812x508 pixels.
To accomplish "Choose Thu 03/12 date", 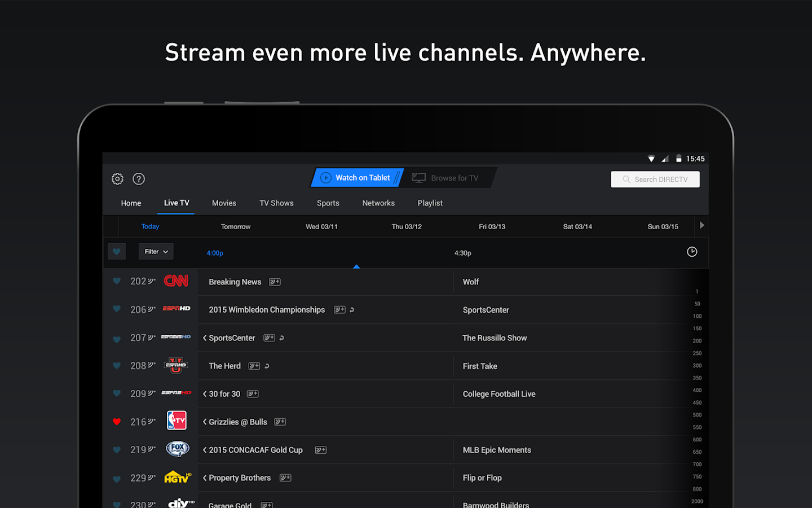I will pyautogui.click(x=407, y=226).
